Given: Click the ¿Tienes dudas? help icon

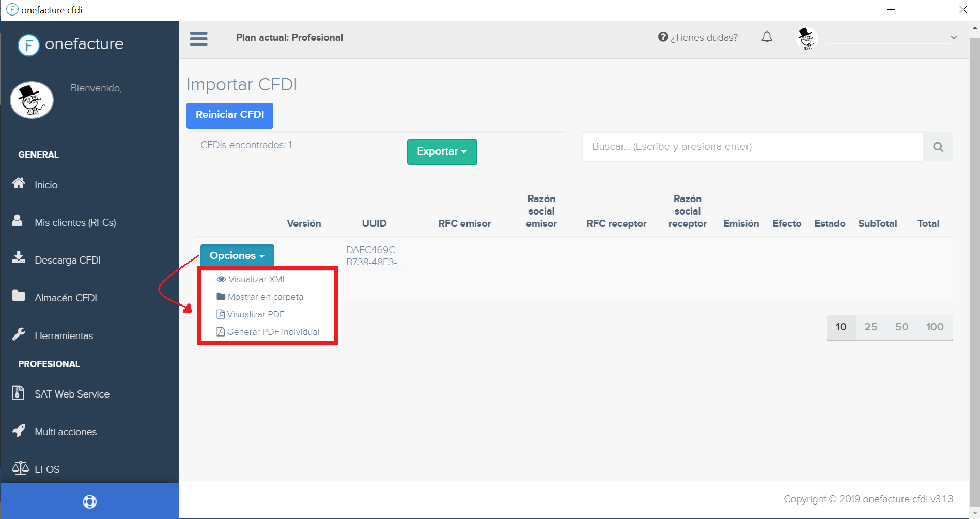Looking at the screenshot, I should (663, 37).
